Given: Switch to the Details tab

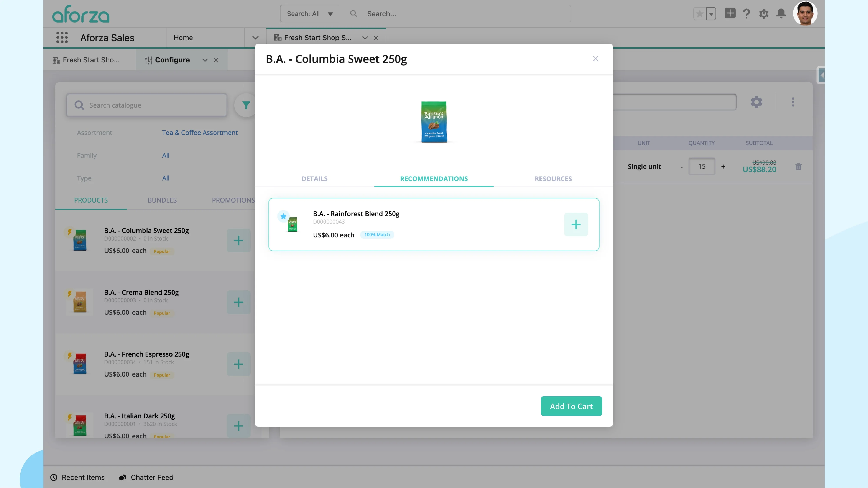Looking at the screenshot, I should point(314,178).
